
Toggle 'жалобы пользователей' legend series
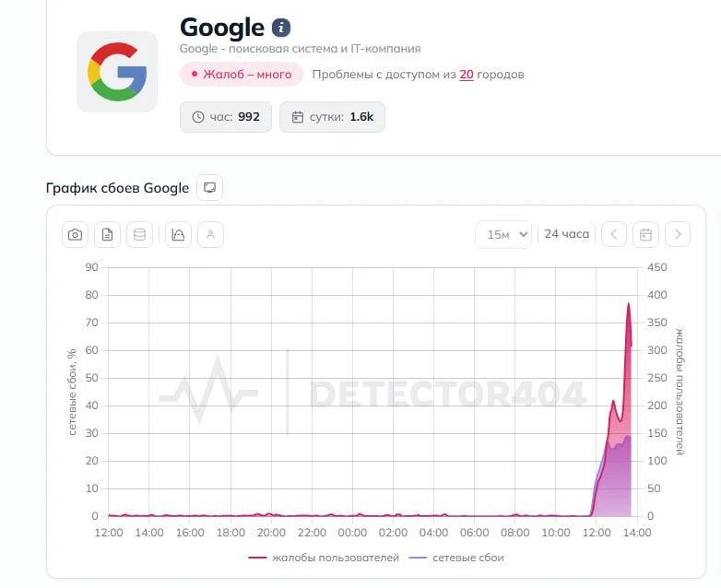(324, 558)
